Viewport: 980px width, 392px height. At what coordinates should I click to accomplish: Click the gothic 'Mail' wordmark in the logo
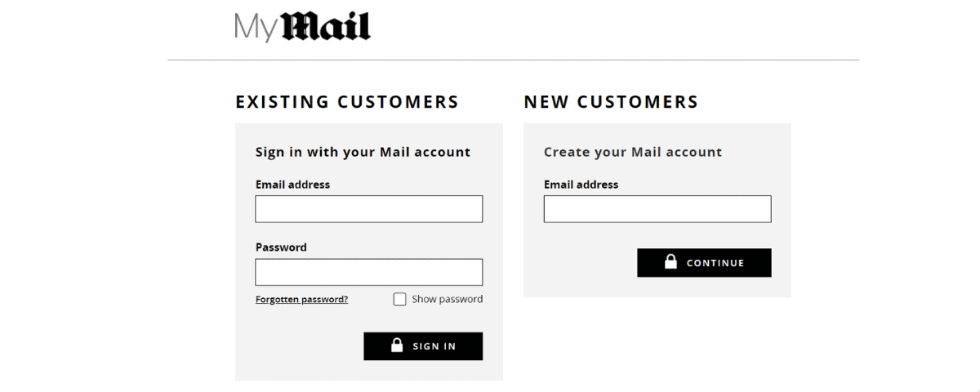click(x=327, y=27)
